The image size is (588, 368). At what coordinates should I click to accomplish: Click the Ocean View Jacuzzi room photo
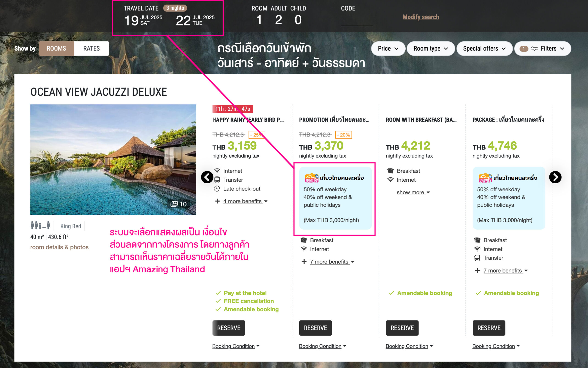pos(113,159)
